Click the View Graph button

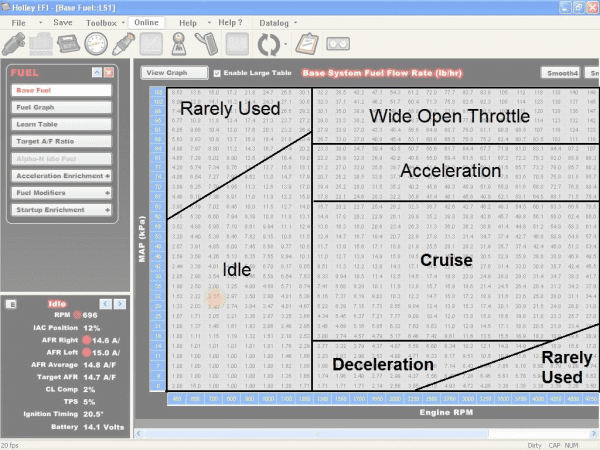174,73
